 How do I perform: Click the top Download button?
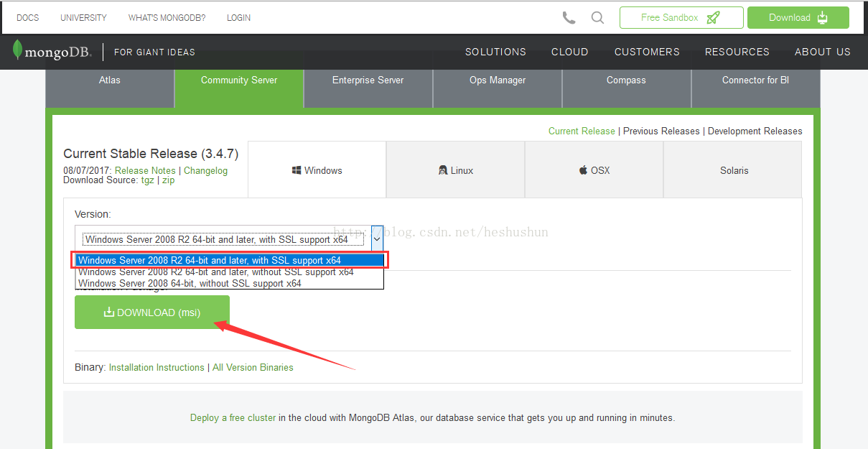click(x=798, y=18)
